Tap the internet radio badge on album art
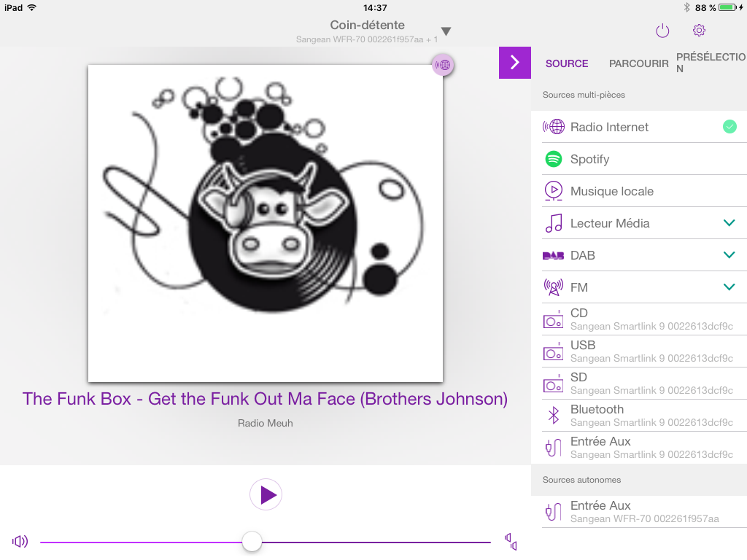747x560 pixels. pos(443,65)
